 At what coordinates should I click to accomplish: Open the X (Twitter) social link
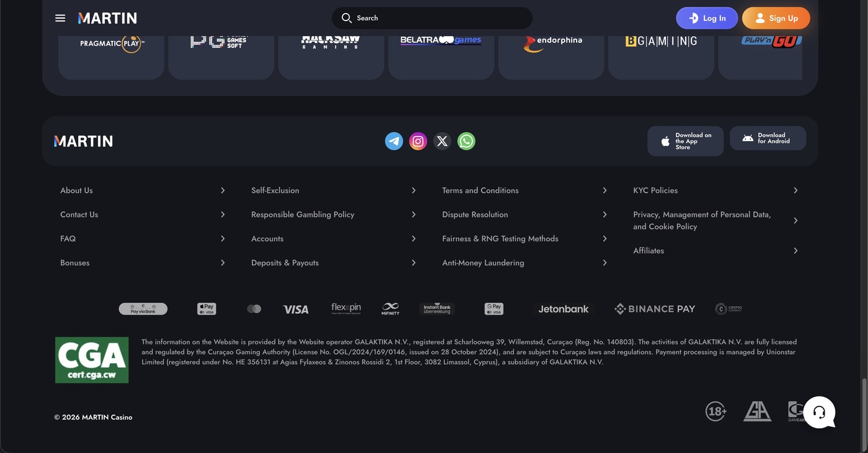click(x=442, y=141)
